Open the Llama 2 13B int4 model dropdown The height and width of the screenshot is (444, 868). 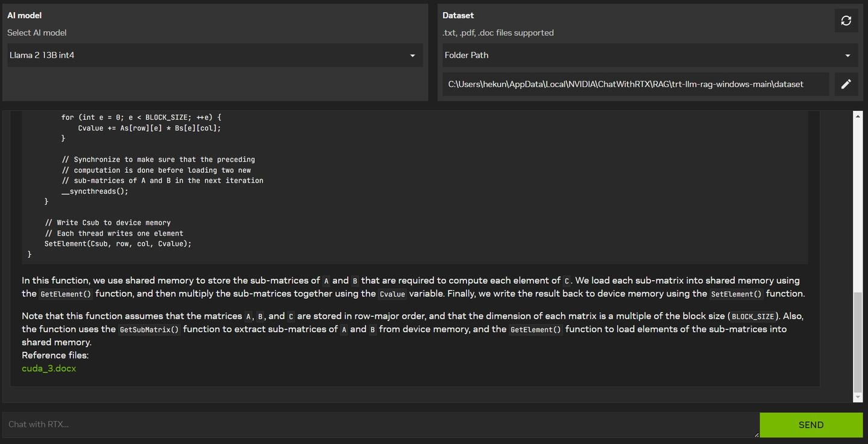215,55
